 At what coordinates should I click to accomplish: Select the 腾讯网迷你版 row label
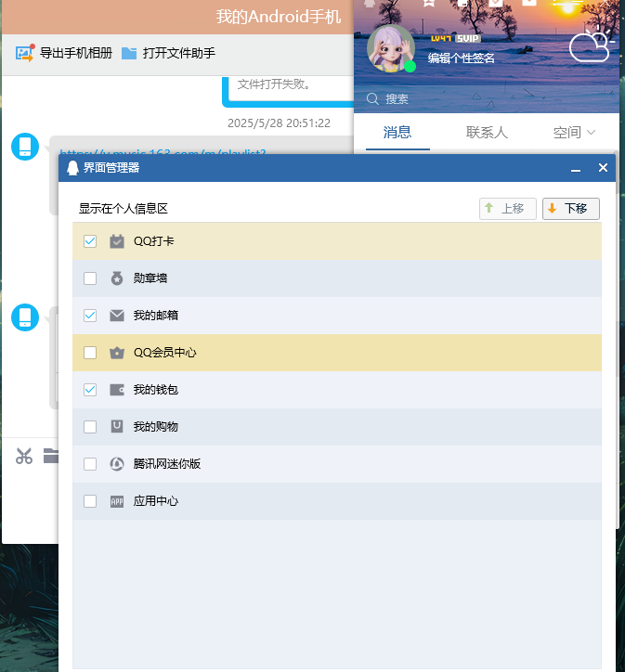click(167, 464)
